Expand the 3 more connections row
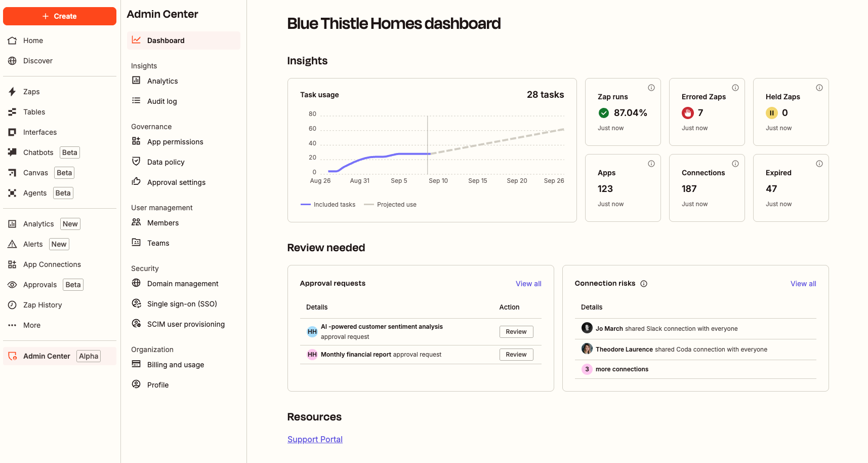The image size is (868, 463). [622, 369]
